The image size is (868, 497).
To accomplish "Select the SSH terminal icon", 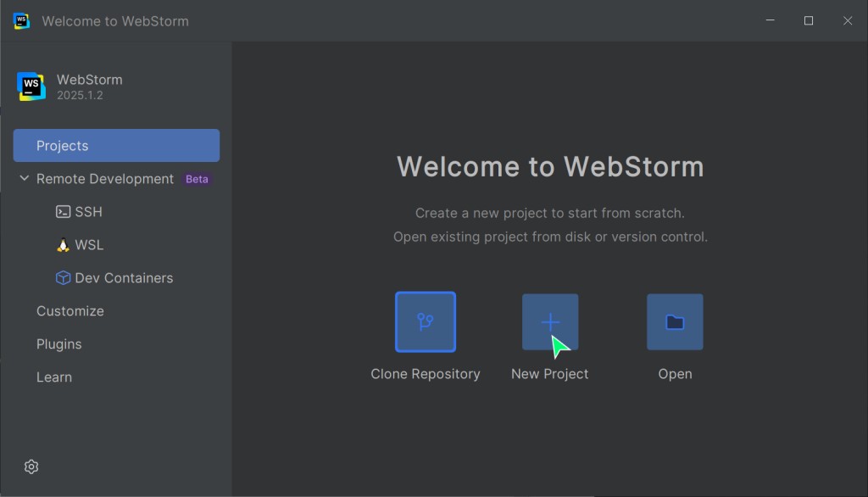I will [x=63, y=212].
